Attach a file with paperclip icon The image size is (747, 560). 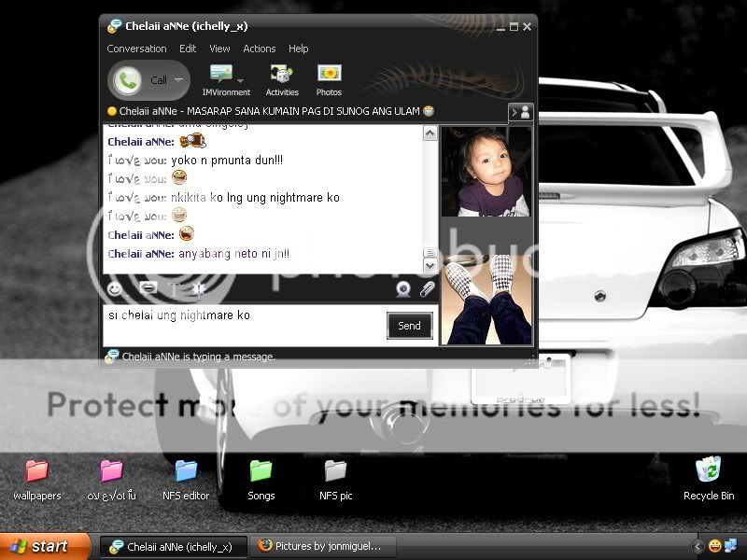click(427, 289)
